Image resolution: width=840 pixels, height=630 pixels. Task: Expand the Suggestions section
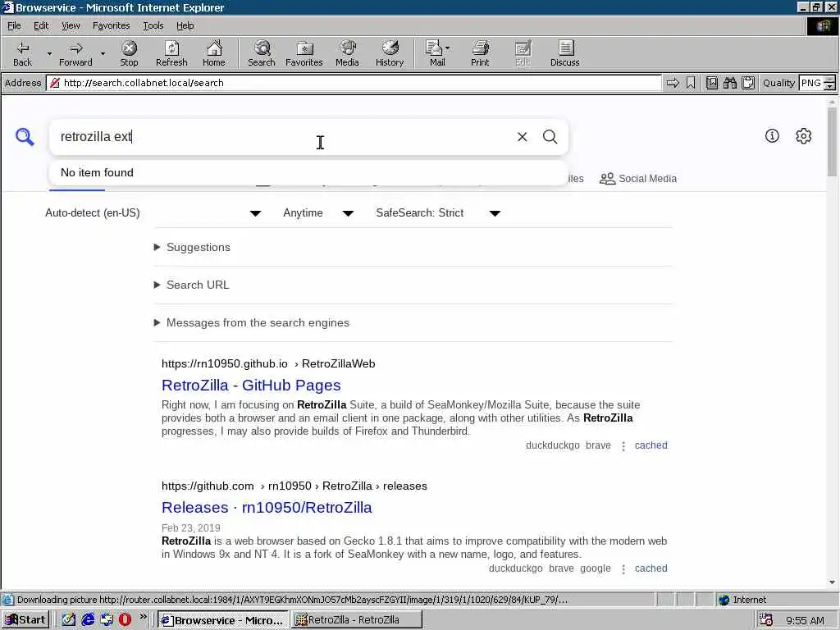point(192,248)
